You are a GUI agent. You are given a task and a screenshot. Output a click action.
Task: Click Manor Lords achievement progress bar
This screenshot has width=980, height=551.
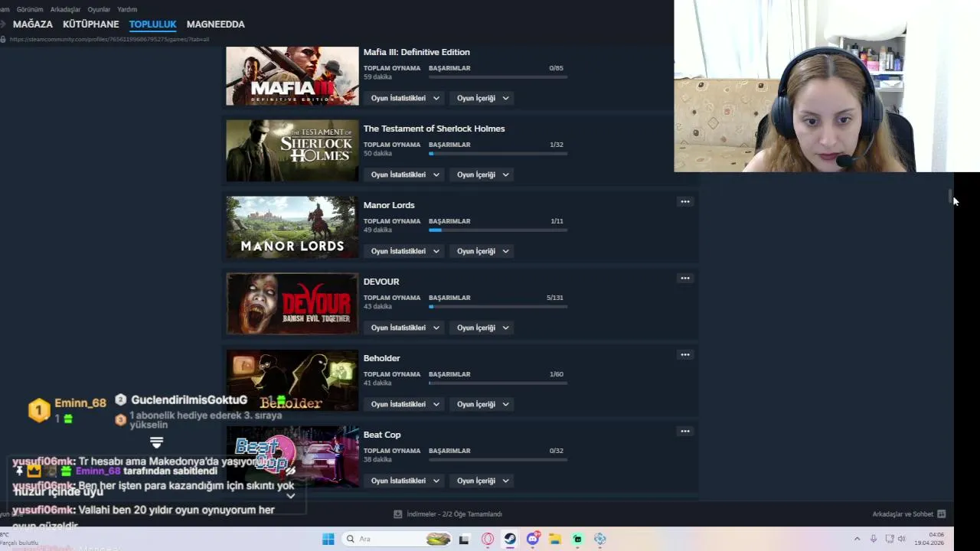tap(498, 230)
